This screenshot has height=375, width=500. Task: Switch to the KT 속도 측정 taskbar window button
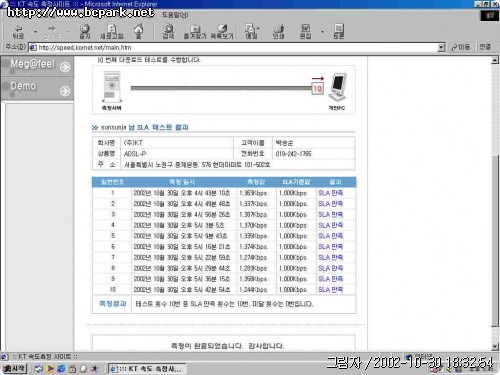click(147, 369)
